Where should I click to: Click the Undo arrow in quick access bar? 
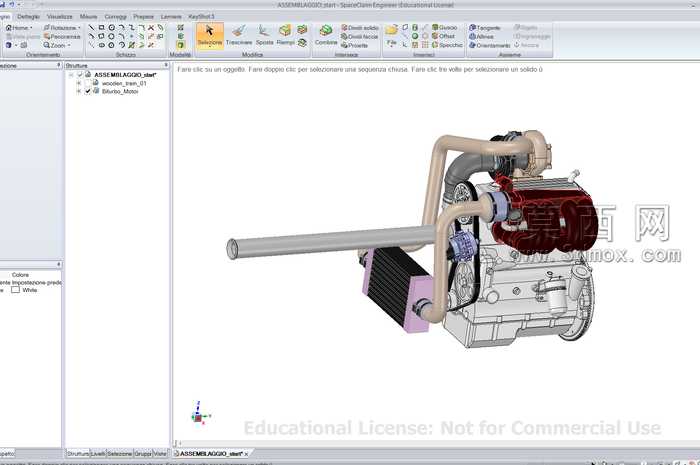pyautogui.click(x=12, y=4)
